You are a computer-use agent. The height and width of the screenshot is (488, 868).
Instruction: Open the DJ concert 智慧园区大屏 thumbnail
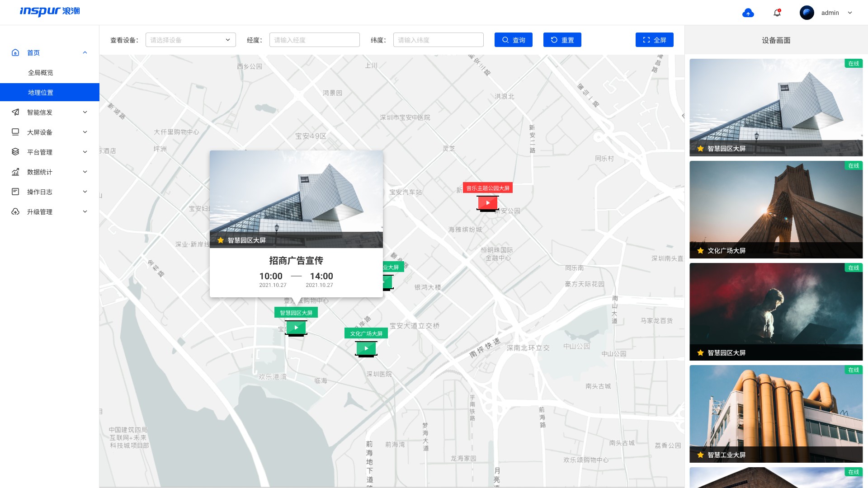coord(776,312)
